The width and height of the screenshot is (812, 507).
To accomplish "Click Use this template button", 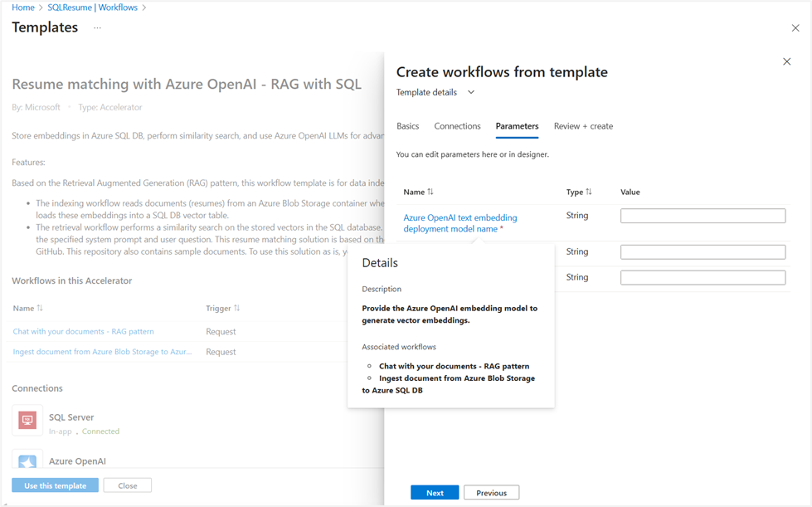I will pos(55,485).
